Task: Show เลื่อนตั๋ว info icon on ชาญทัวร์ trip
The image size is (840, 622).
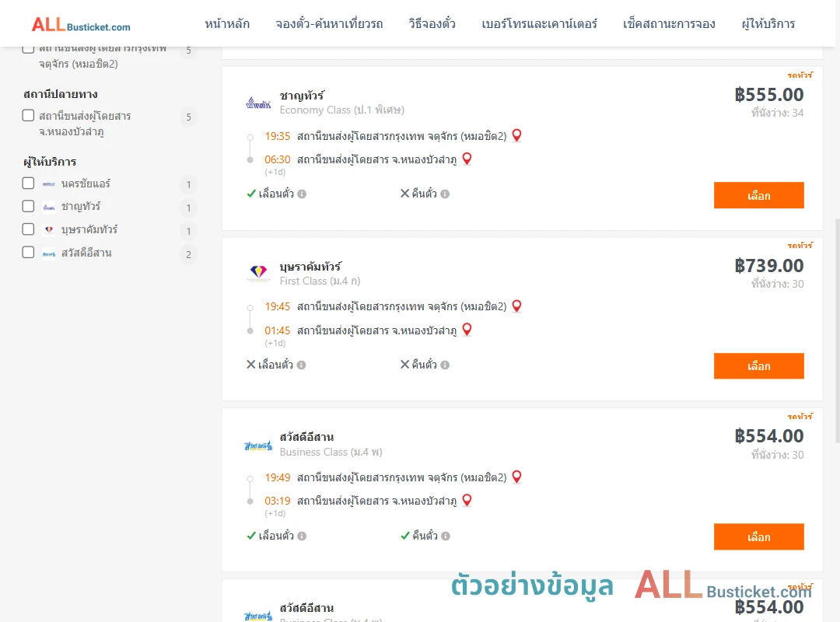Action: click(302, 194)
